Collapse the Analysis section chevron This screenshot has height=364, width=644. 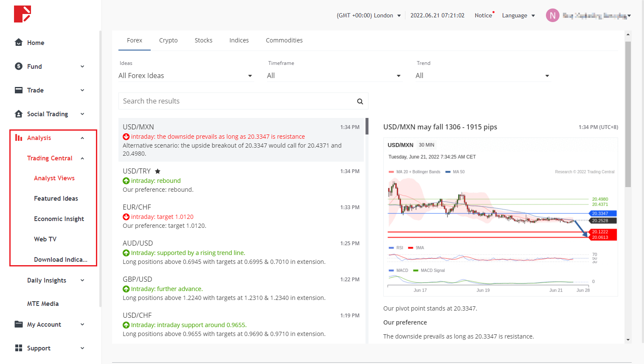(82, 138)
